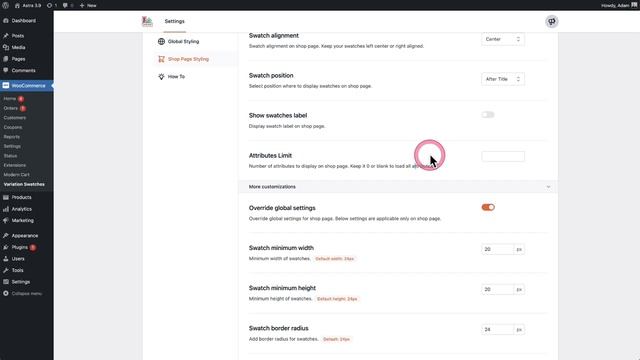The width and height of the screenshot is (640, 360).
Task: Click the New content button in admin bar
Action: (x=88, y=5)
